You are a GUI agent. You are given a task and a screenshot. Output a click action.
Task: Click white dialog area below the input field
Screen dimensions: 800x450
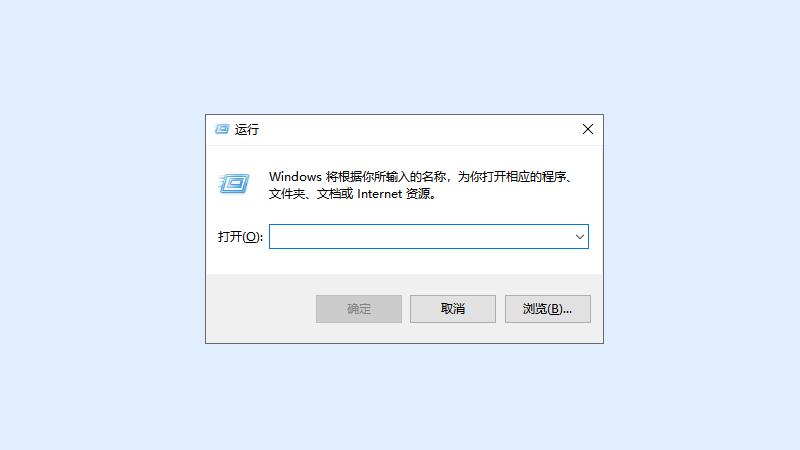tap(404, 261)
